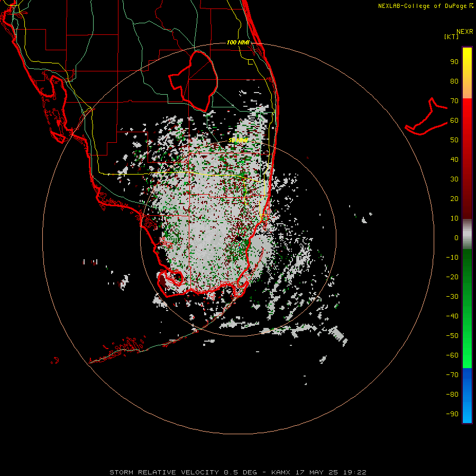Click the positive 80 value on velocity scale
476x476 pixels.
coord(454,81)
